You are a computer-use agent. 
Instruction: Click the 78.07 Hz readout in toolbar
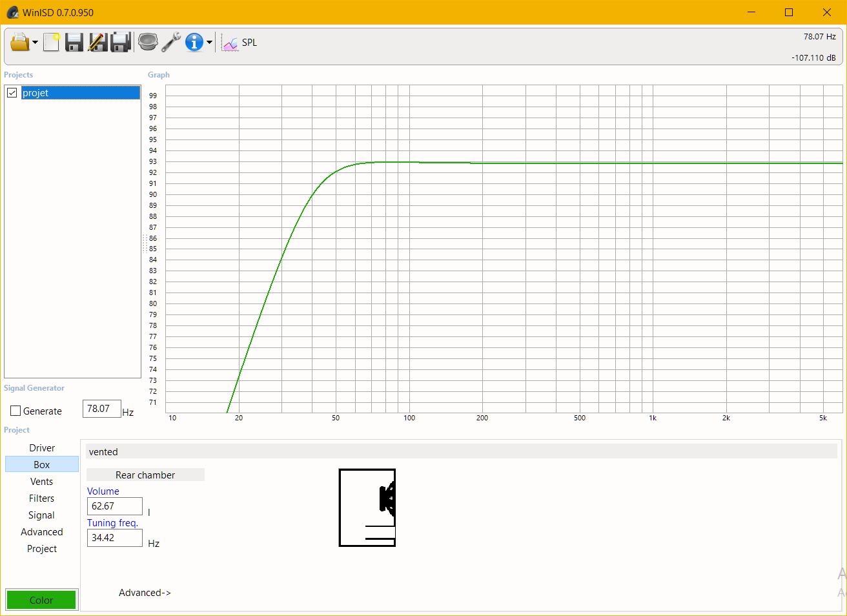[x=819, y=37]
